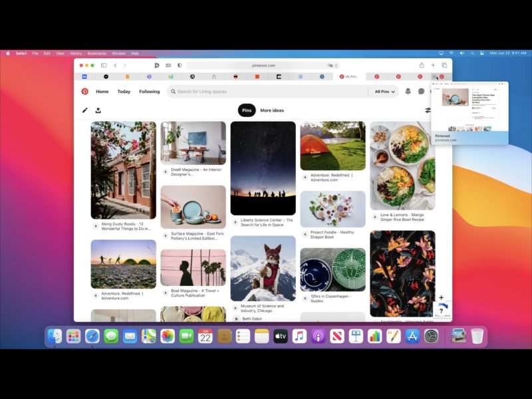
Task: Go back with Safari's back arrow
Action: click(115, 65)
